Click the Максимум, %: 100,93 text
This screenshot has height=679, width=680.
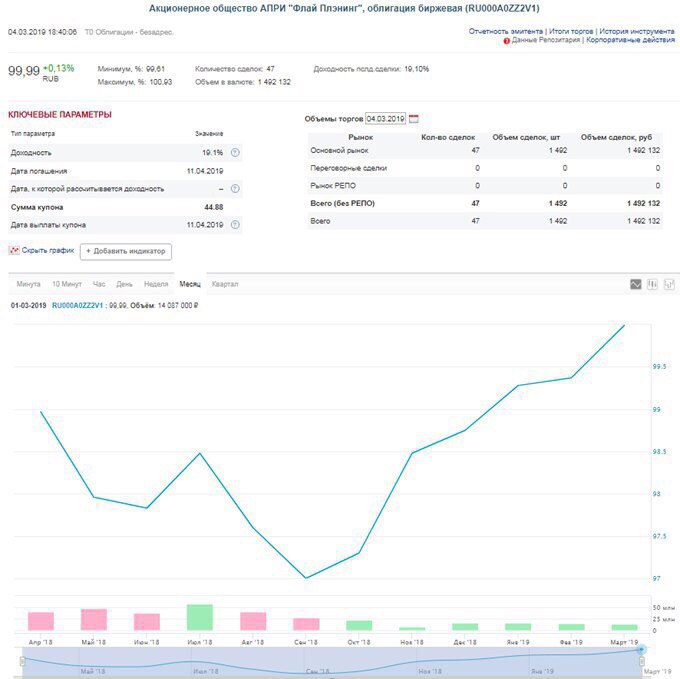point(135,82)
